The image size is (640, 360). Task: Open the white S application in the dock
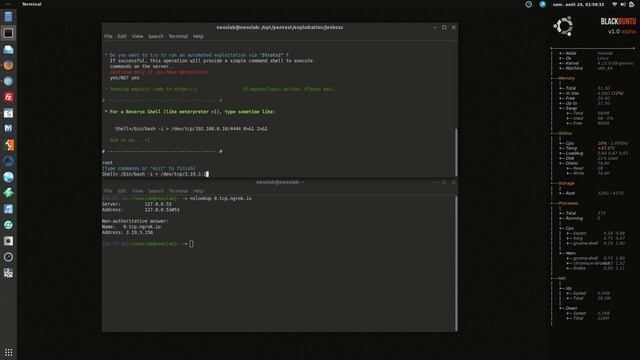(x=8, y=113)
